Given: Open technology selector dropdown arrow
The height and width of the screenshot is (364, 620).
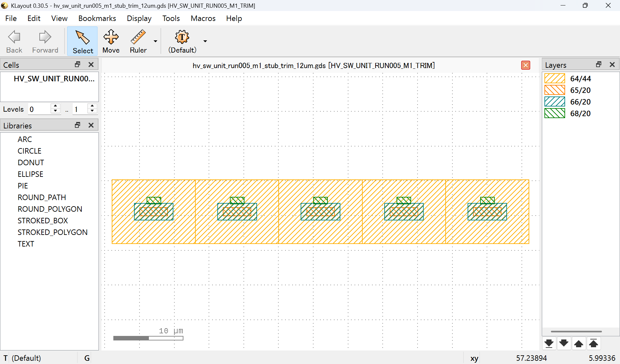Looking at the screenshot, I should point(205,41).
